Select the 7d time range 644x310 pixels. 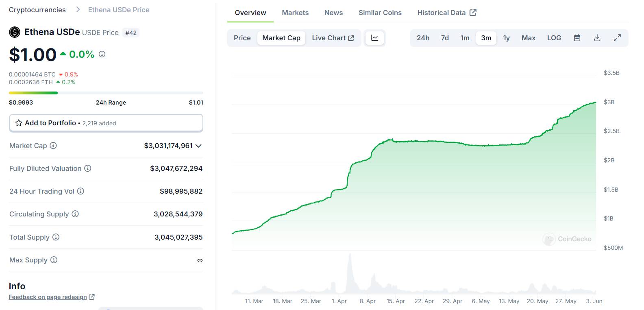(x=445, y=38)
